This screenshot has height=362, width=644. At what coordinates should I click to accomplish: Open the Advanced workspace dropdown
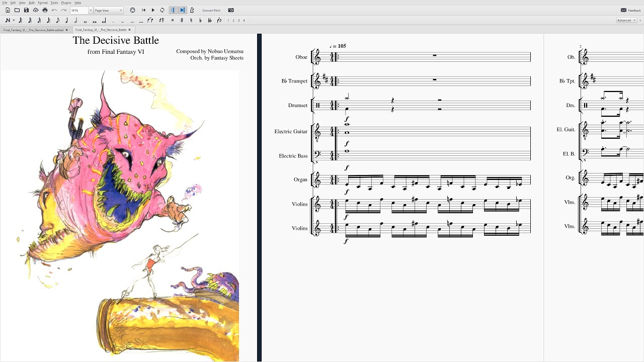626,20
